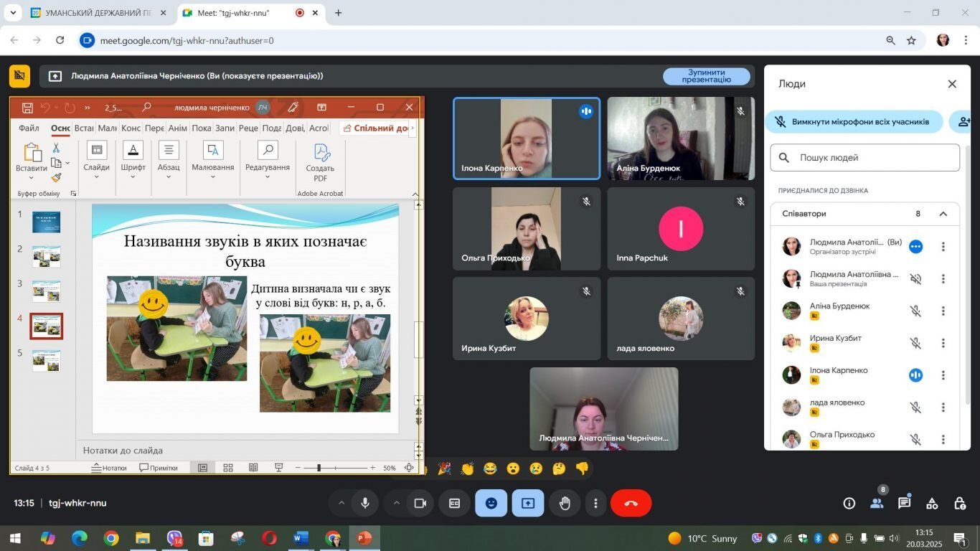Viewport: 980px width, 551px height.
Task: Toggle the emoji reactions bar button
Action: pyautogui.click(x=491, y=504)
